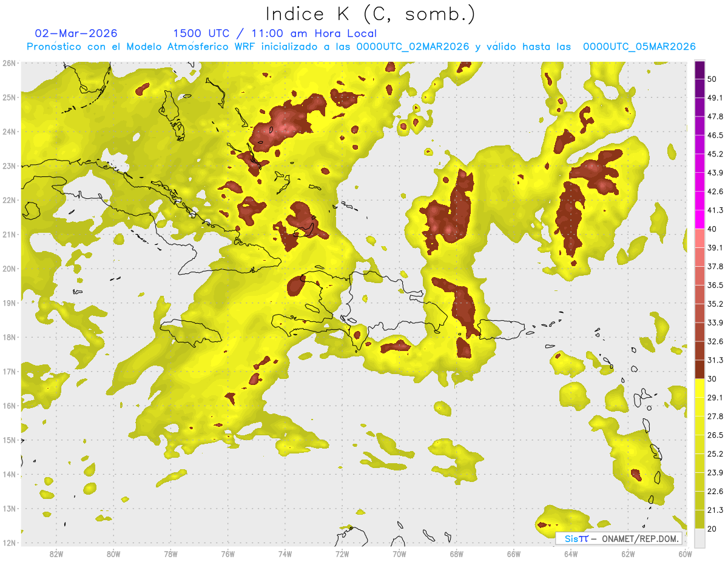Click the time label "1500 UTC / 11:00 am Hora Local"
Screen dimensions: 728x562
coord(275,33)
